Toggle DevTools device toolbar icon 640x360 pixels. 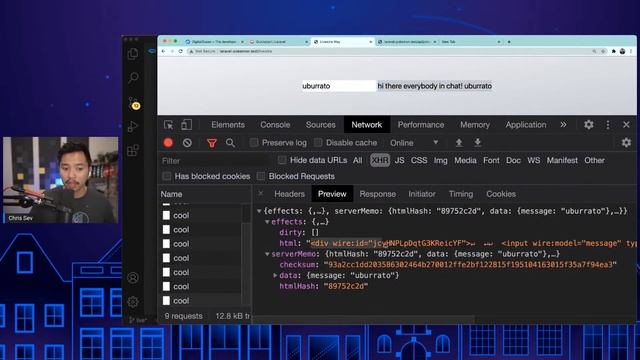[x=187, y=124]
